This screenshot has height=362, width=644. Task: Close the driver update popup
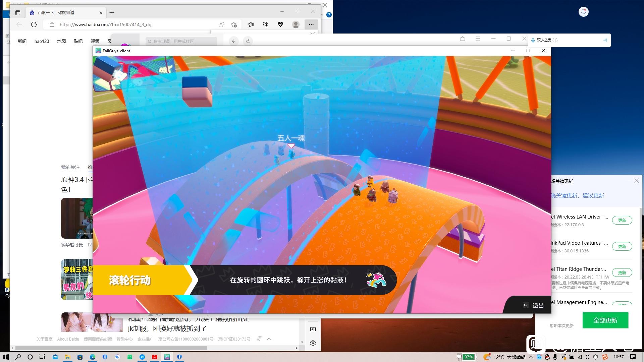637,181
